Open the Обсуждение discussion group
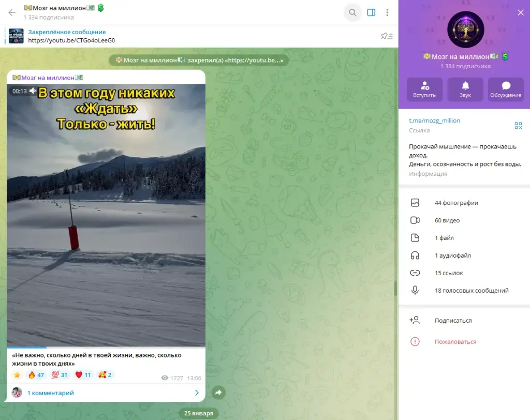Image resolution: width=530 pixels, height=420 pixels. tap(506, 89)
